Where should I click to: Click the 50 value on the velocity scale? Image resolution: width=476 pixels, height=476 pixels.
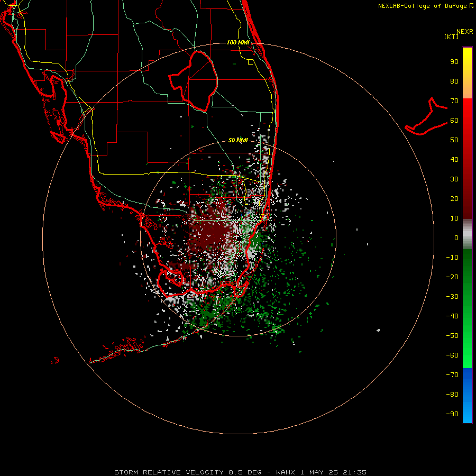pyautogui.click(x=454, y=140)
